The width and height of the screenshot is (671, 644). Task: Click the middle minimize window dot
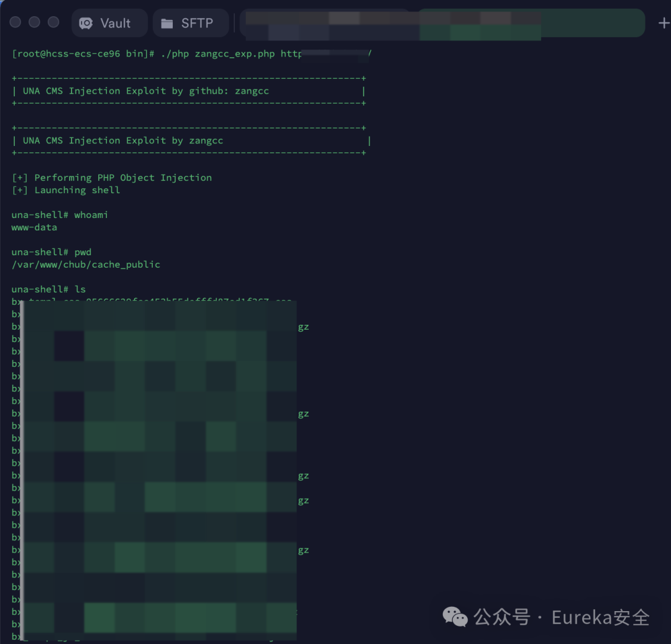tap(34, 22)
